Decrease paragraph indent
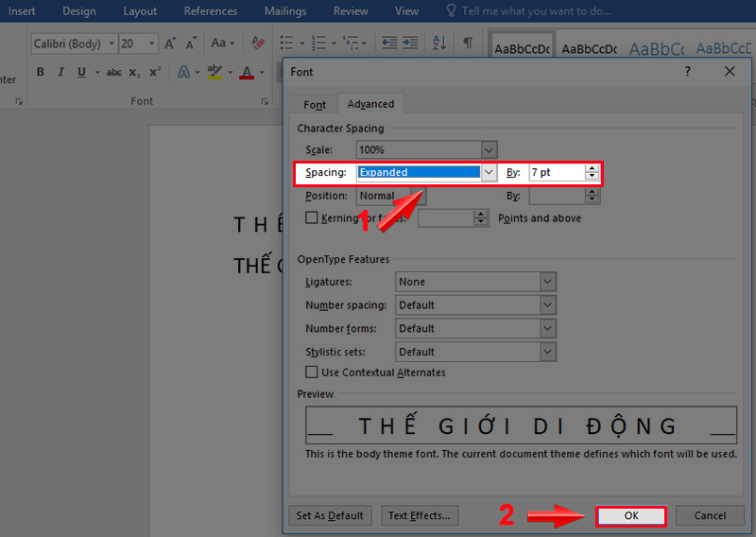 389,43
